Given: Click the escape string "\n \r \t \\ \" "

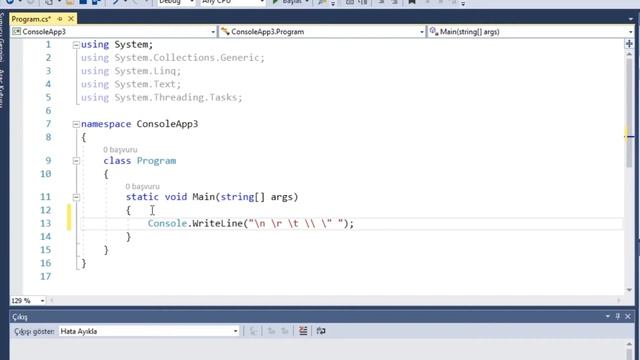Looking at the screenshot, I should point(295,223).
